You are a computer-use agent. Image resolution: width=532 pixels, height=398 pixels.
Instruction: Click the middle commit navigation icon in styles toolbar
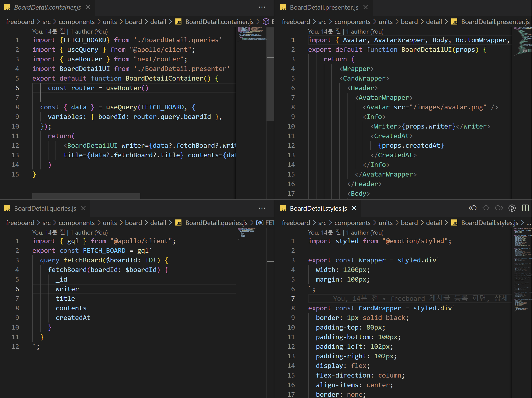point(486,208)
